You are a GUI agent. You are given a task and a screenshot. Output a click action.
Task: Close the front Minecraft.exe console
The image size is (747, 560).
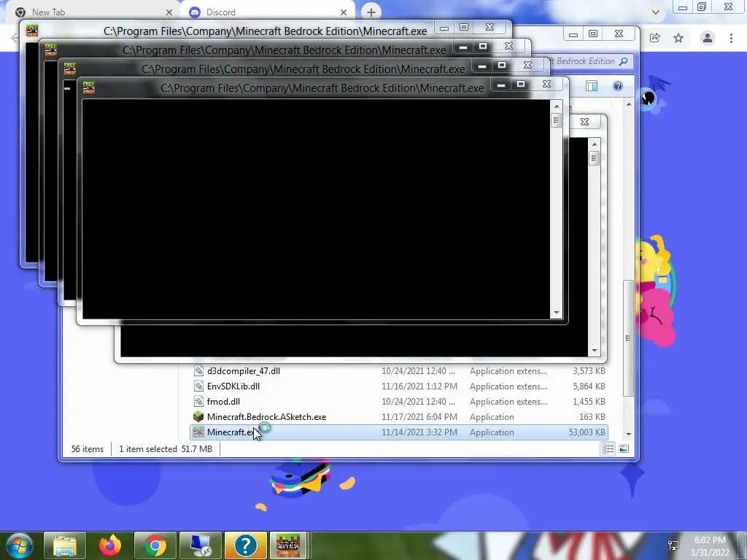(547, 85)
